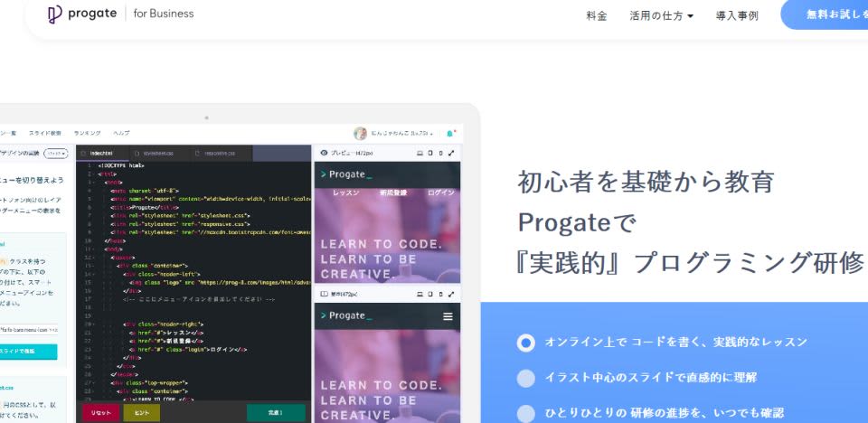This screenshot has width=868, height=423.
Task: Click the book icon beside 見本
Action: coord(325,294)
